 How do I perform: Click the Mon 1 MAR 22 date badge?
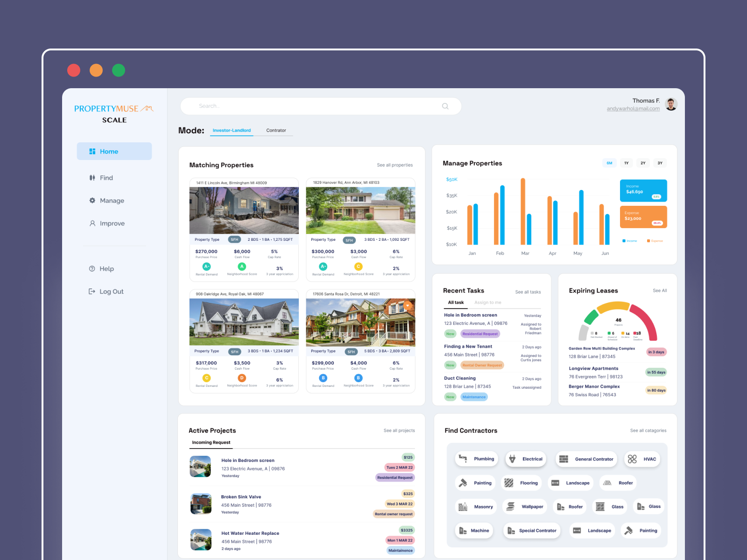click(x=400, y=540)
